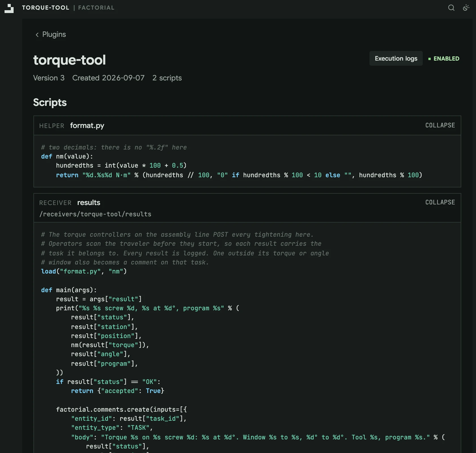
Task: Click the two decimals comment line
Action: click(x=114, y=147)
